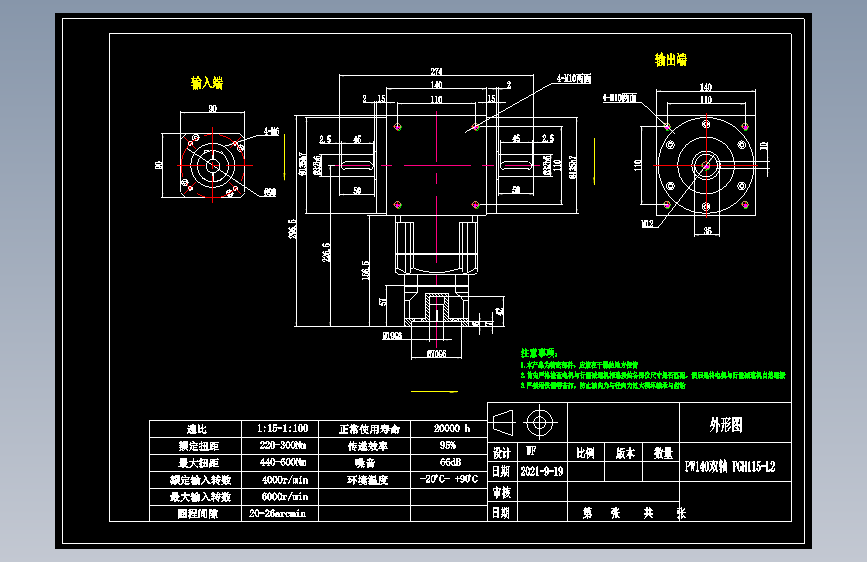The image size is (867, 562).
Task: Click the green '注意事项' notes heading
Action: point(539,353)
